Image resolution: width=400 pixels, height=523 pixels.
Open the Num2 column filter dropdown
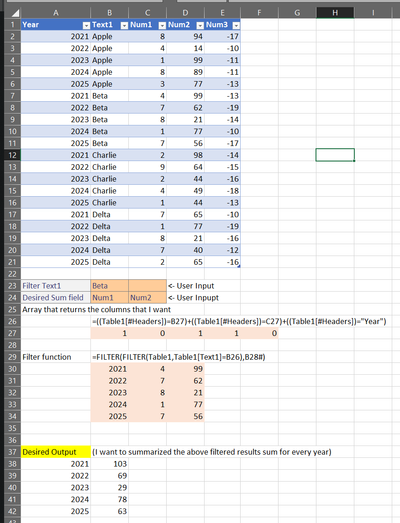pyautogui.click(x=200, y=25)
